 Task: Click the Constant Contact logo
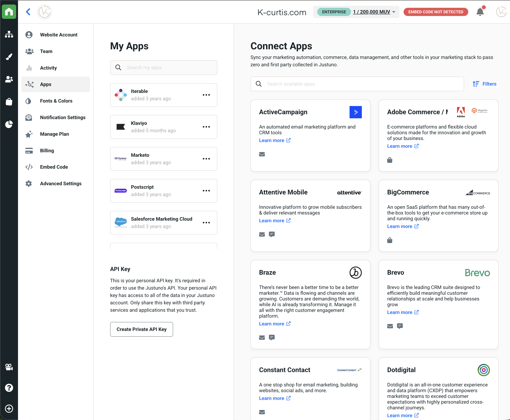click(x=349, y=370)
